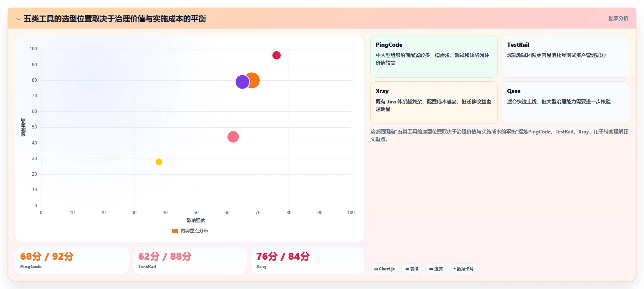Click Xray label under 76分 score
Image resolution: width=644 pixels, height=289 pixels.
coord(261,267)
